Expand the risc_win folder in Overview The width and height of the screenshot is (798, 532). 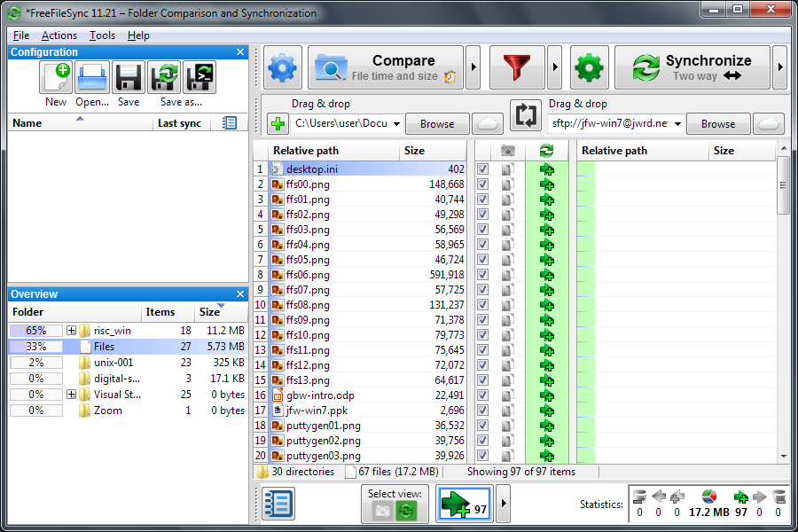(x=71, y=331)
